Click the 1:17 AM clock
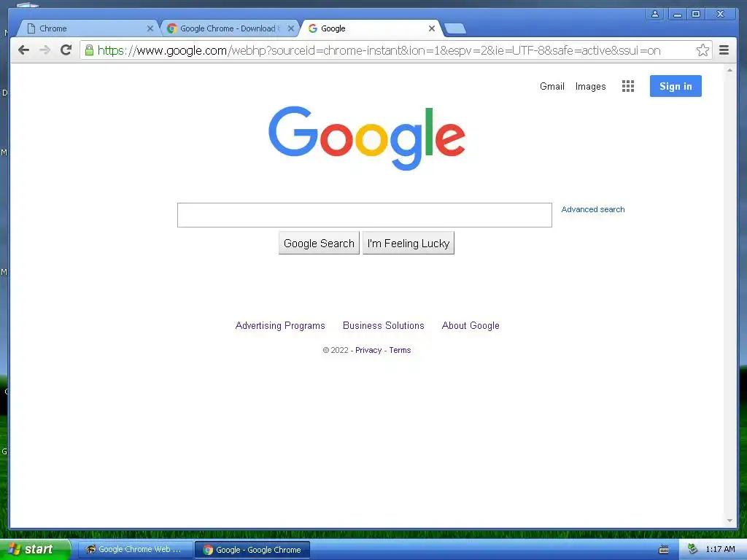 720,549
